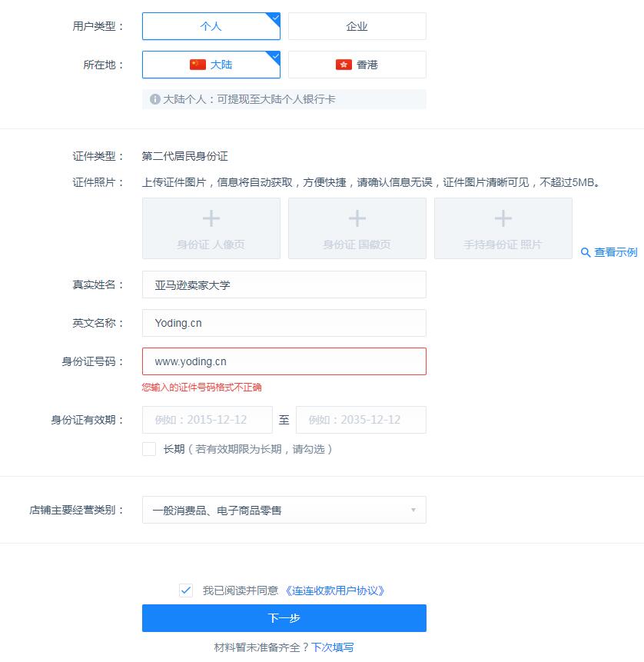Uncheck the 我已阅读并同意 agreement checkbox
This screenshot has width=644, height=662.
(x=186, y=590)
